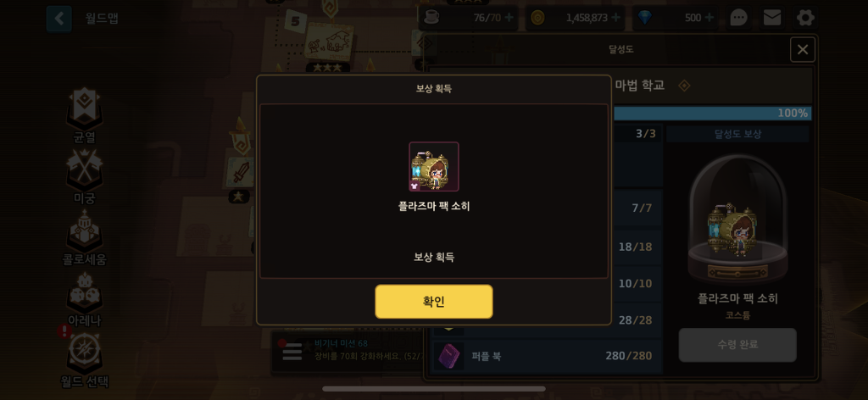Select the 콜로세움 helmet icon
The width and height of the screenshot is (868, 400).
pyautogui.click(x=84, y=231)
